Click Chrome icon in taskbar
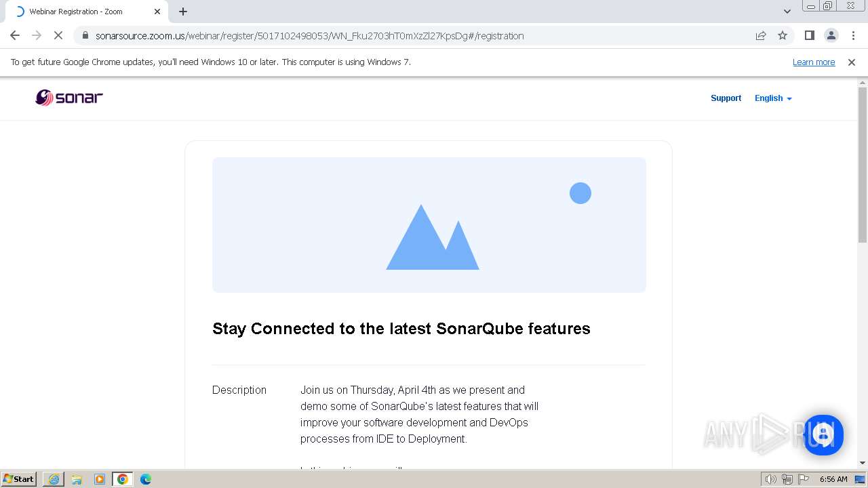The height and width of the screenshot is (488, 868). tap(123, 479)
